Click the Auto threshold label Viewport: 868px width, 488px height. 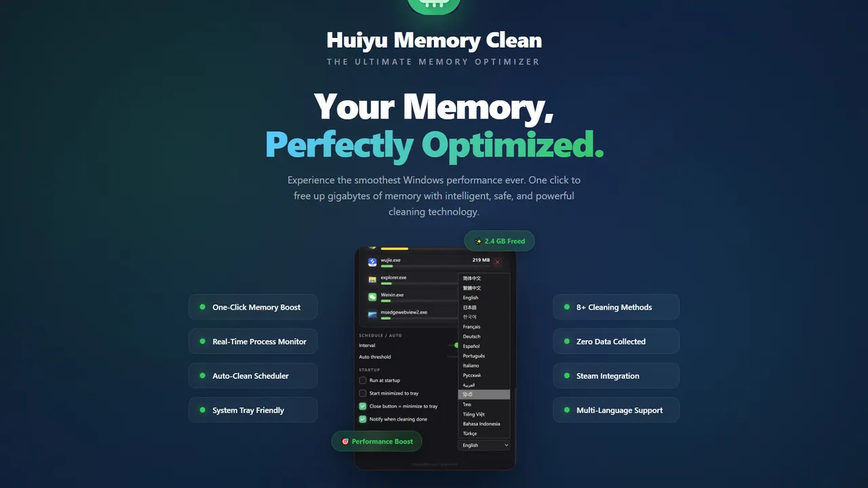375,357
